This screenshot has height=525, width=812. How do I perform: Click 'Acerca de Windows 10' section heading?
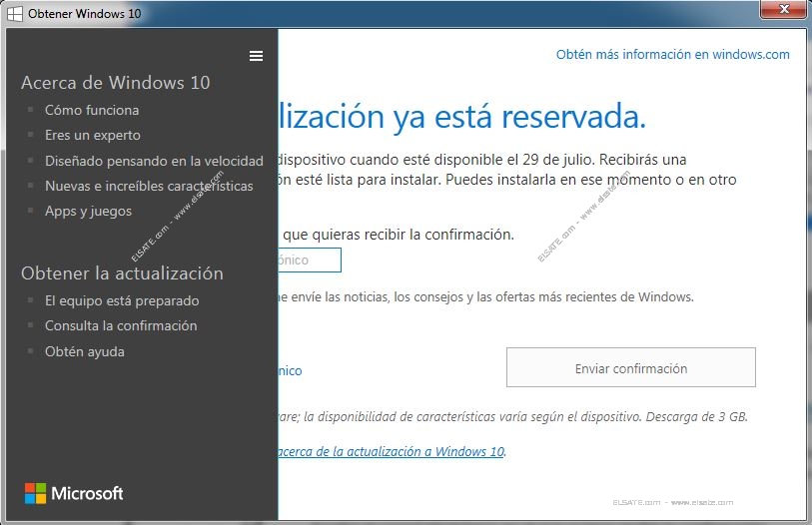(x=116, y=83)
